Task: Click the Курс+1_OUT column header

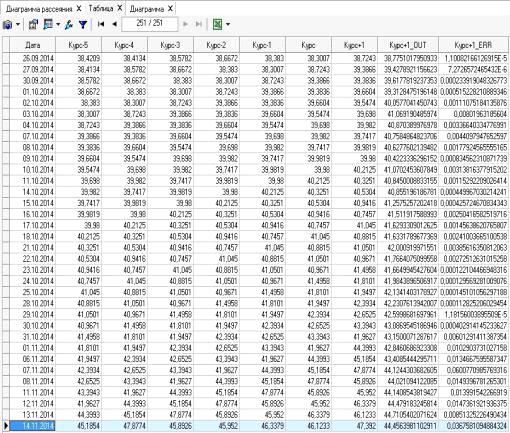Action: [408, 45]
